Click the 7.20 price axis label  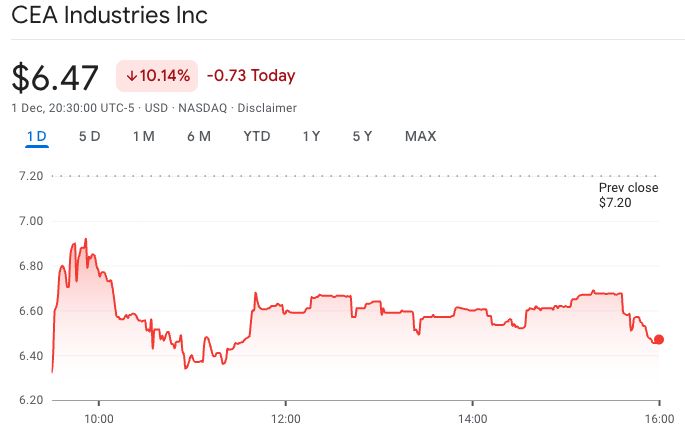(30, 176)
